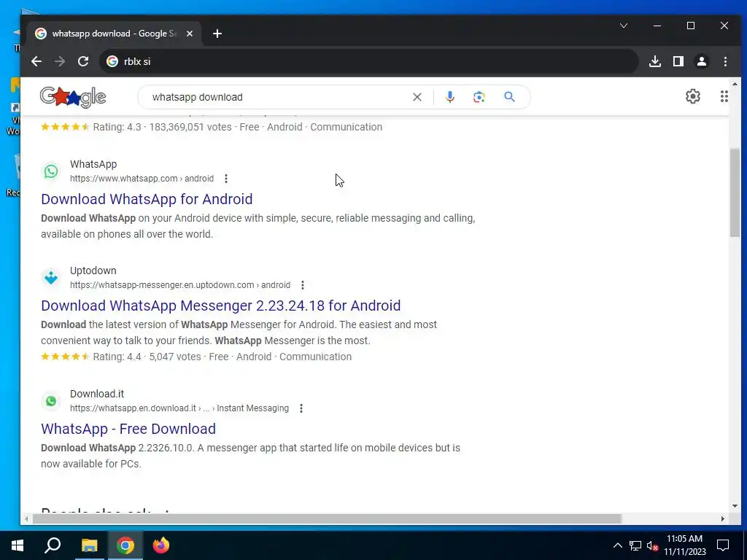
Task: Click the site info Google icon in address bar
Action: coord(112,61)
